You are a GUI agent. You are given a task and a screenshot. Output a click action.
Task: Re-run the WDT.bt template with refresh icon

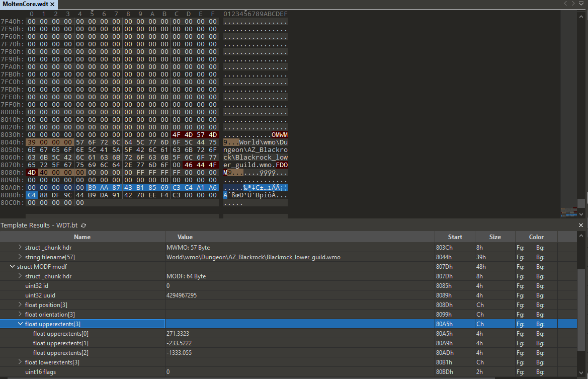[83, 225]
